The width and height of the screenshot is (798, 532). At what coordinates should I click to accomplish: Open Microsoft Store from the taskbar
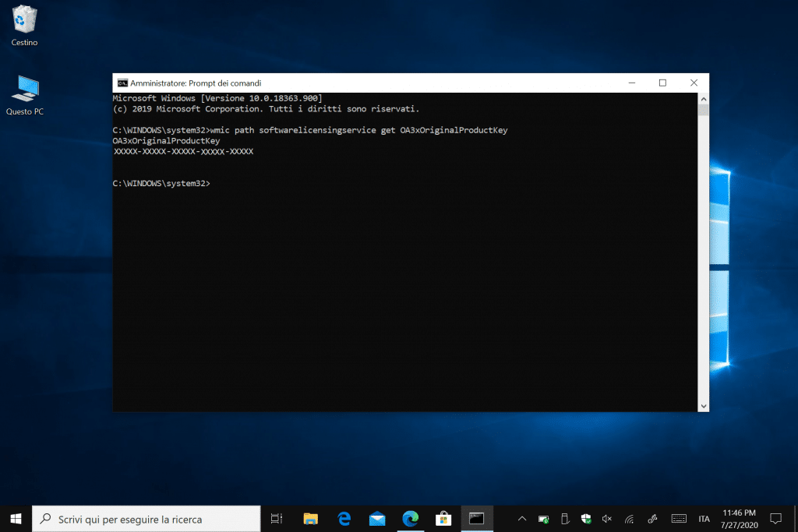[x=443, y=518]
